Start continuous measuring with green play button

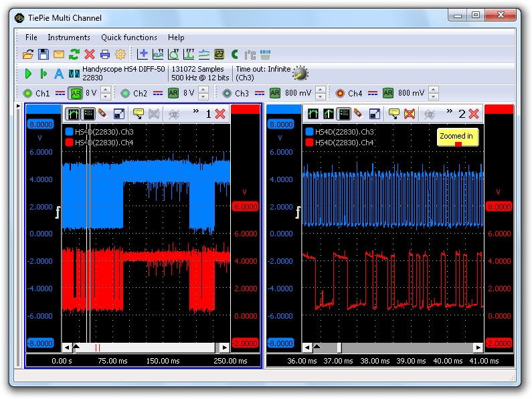(28, 73)
